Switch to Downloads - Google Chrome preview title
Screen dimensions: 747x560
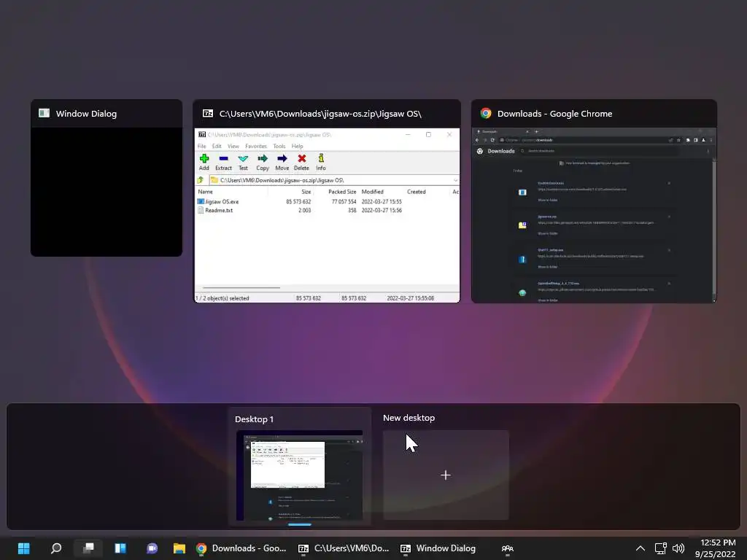point(554,114)
